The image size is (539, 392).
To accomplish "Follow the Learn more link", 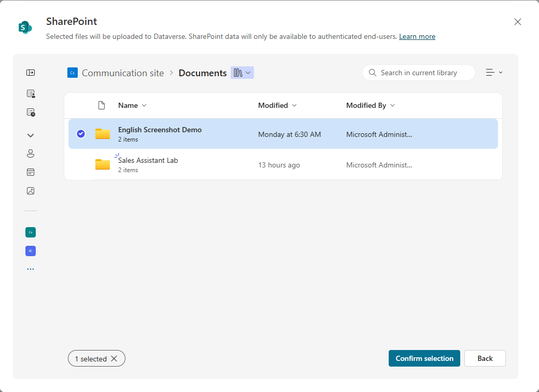I will coord(417,36).
